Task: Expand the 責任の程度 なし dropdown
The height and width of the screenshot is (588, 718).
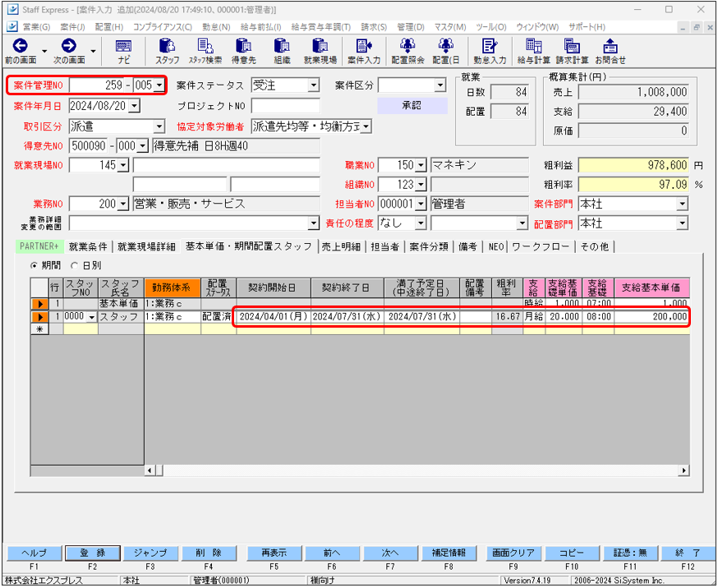Action: [421, 223]
